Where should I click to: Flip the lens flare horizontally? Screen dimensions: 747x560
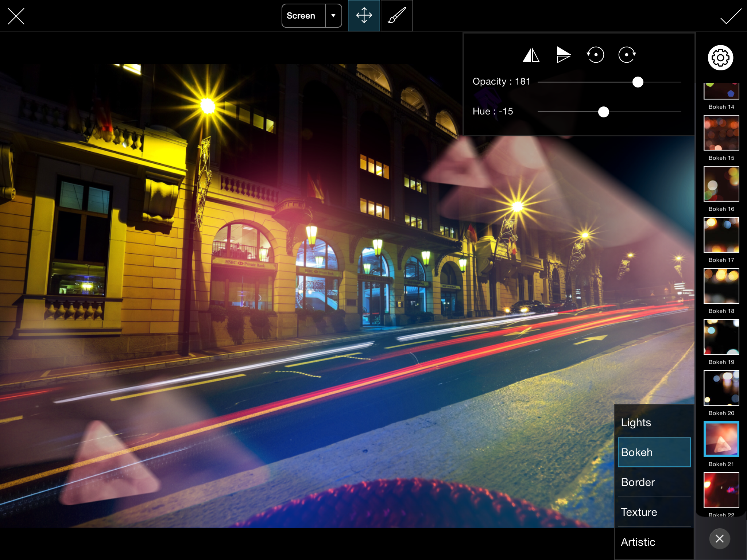(x=531, y=55)
